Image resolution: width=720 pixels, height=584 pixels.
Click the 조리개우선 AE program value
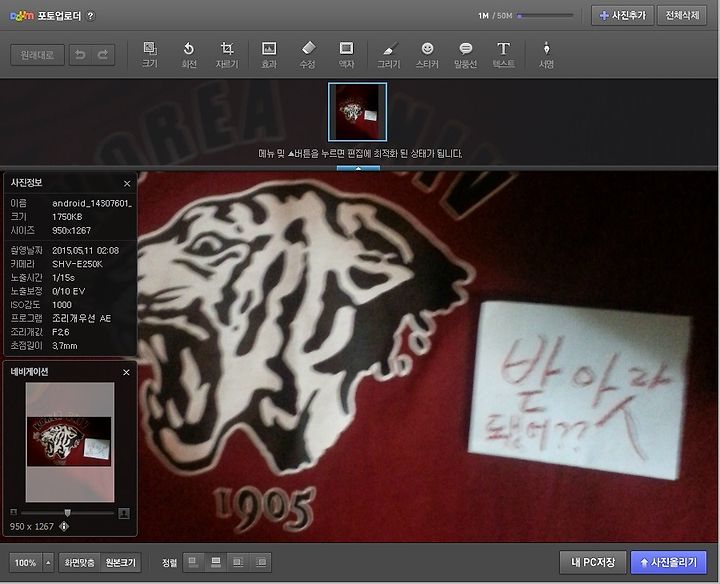[x=81, y=318]
